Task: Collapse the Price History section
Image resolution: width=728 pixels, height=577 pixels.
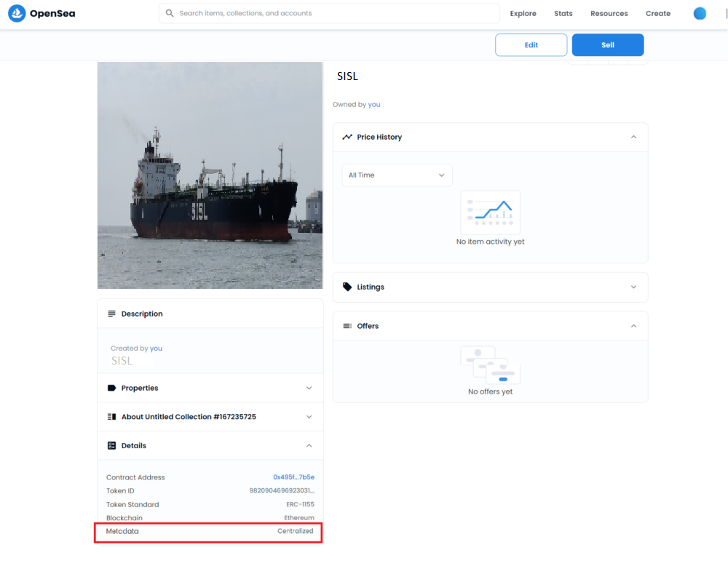Action: coord(633,137)
